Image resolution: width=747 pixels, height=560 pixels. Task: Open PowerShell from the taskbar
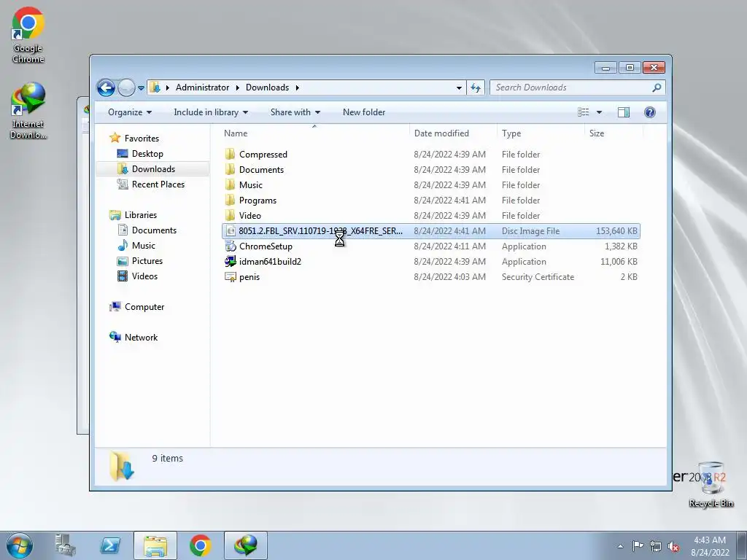pos(110,545)
